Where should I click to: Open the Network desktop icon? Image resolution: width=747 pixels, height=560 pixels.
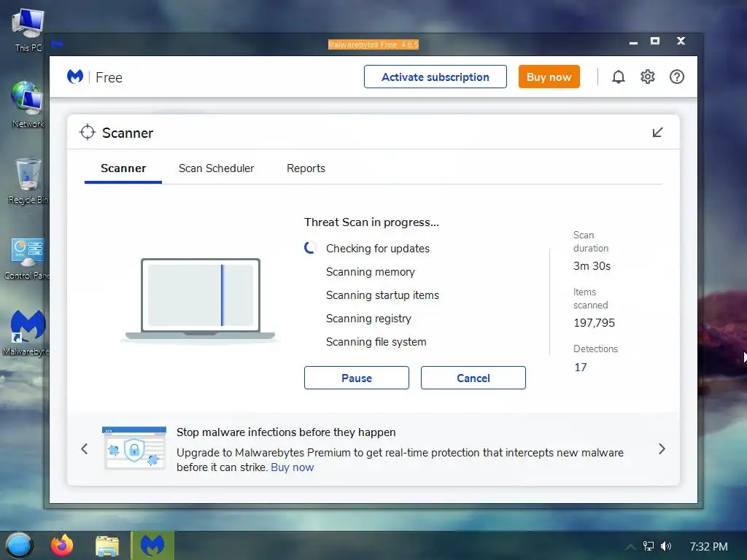click(x=28, y=105)
